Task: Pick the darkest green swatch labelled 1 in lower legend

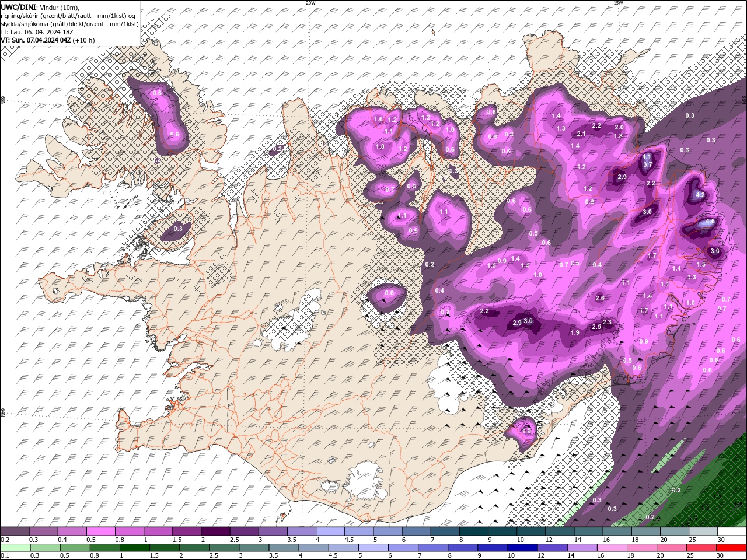Action: pos(134,548)
